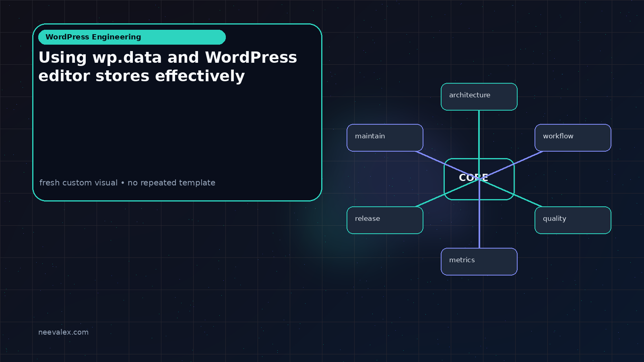644x362 pixels.
Task: Select the wp.data article title heading
Action: point(168,67)
